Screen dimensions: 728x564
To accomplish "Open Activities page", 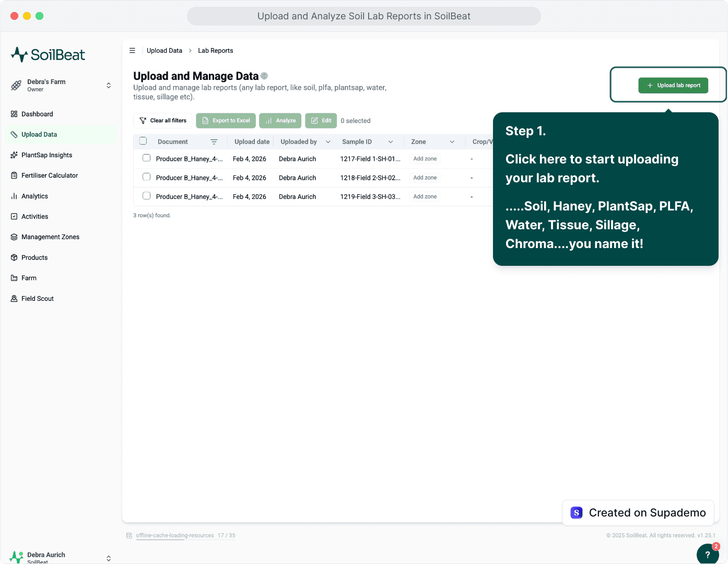I will (61, 217).
